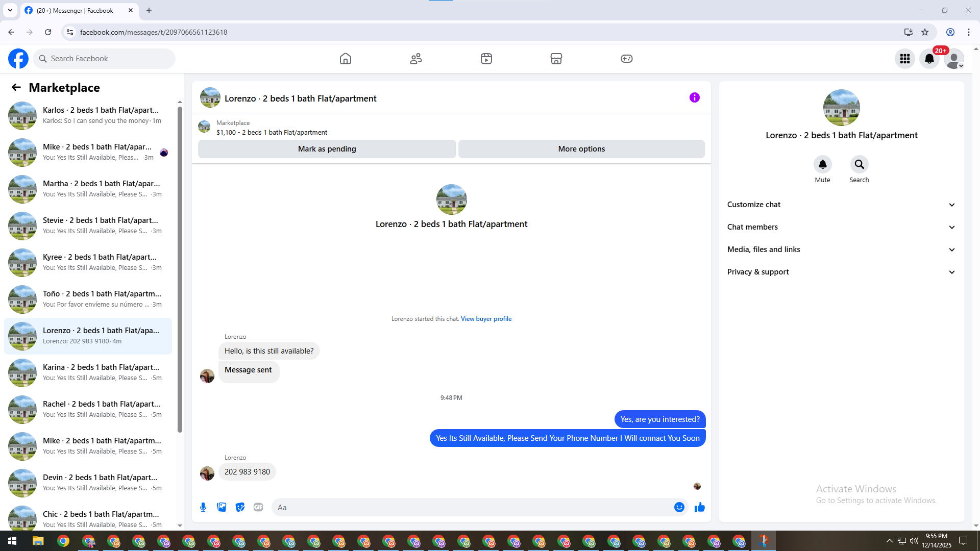Viewport: 980px width, 551px height.
Task: Send a thumbs up like
Action: (x=699, y=507)
